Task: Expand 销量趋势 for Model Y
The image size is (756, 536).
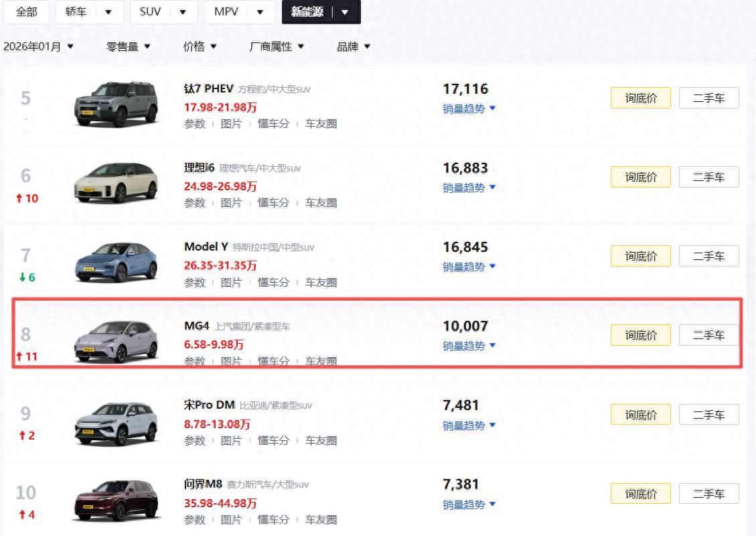Action: [469, 267]
